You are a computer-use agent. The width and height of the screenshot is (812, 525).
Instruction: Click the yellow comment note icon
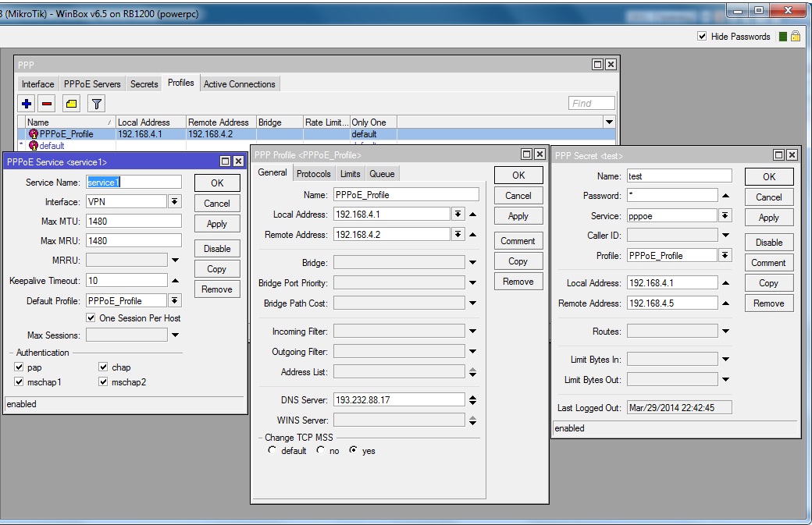click(x=71, y=104)
